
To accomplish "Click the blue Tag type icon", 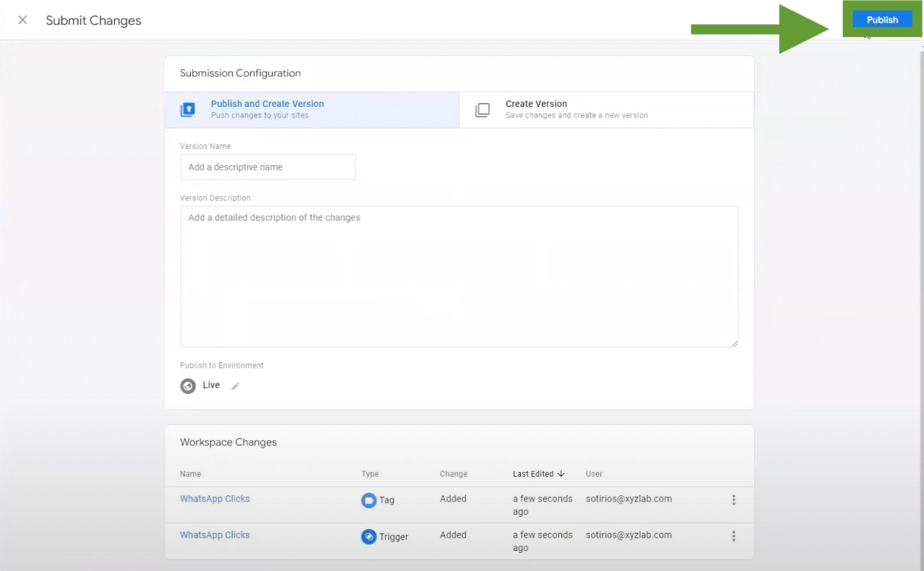I will tap(368, 500).
